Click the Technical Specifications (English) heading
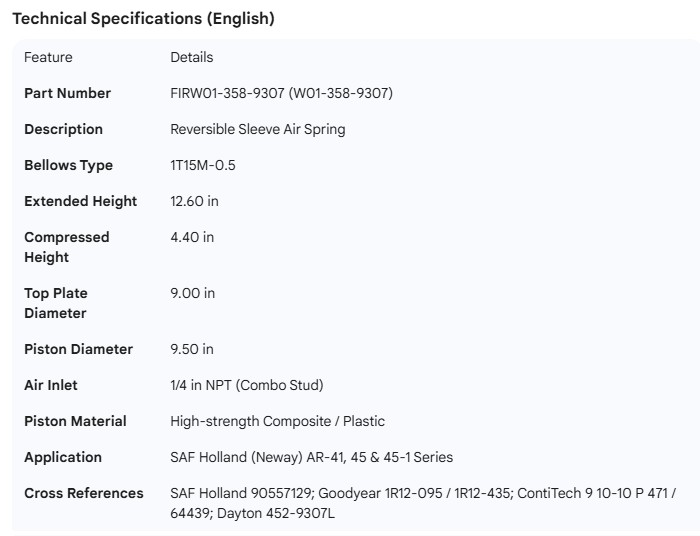This screenshot has height=536, width=700. point(143,18)
